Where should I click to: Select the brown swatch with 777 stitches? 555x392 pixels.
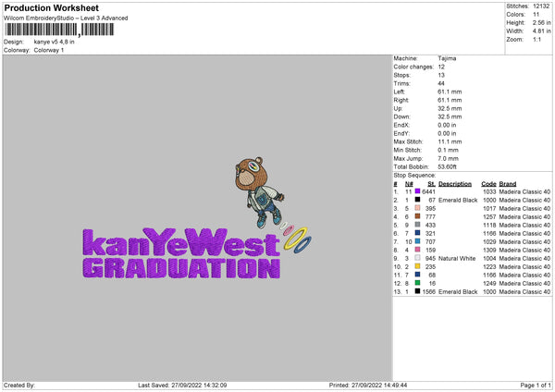pos(418,216)
